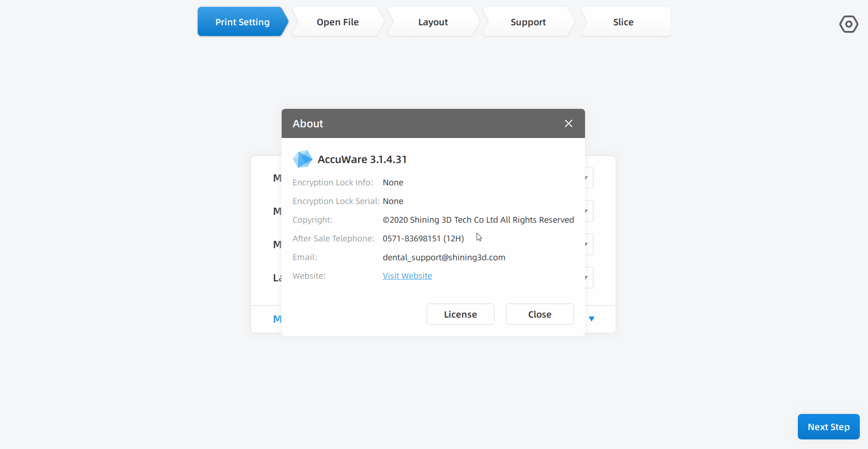Switch to the Layout step
Image resolution: width=868 pixels, height=449 pixels.
point(433,22)
